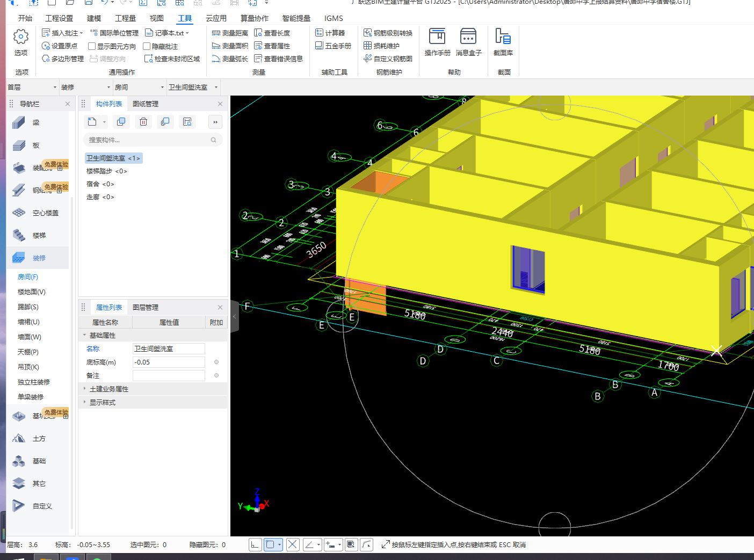The width and height of the screenshot is (754, 560).
Task: Toggle 附加 radio for 备注
Action: (216, 375)
